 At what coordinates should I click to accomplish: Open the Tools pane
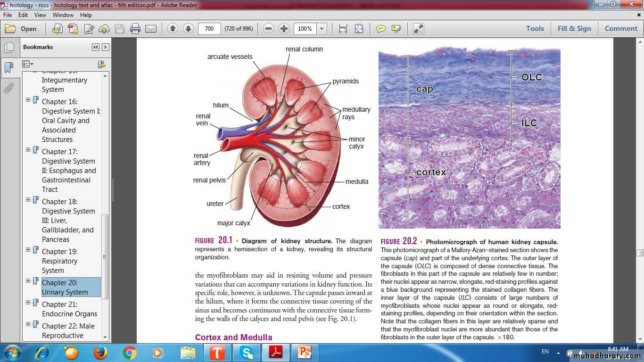click(x=535, y=29)
